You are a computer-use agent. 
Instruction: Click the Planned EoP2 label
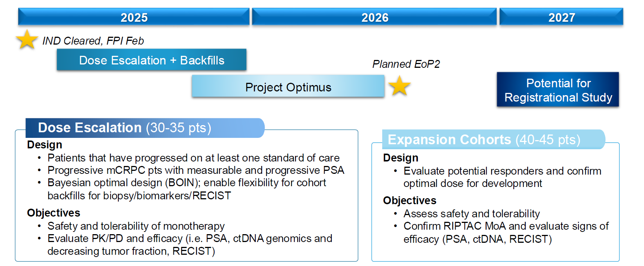click(406, 64)
